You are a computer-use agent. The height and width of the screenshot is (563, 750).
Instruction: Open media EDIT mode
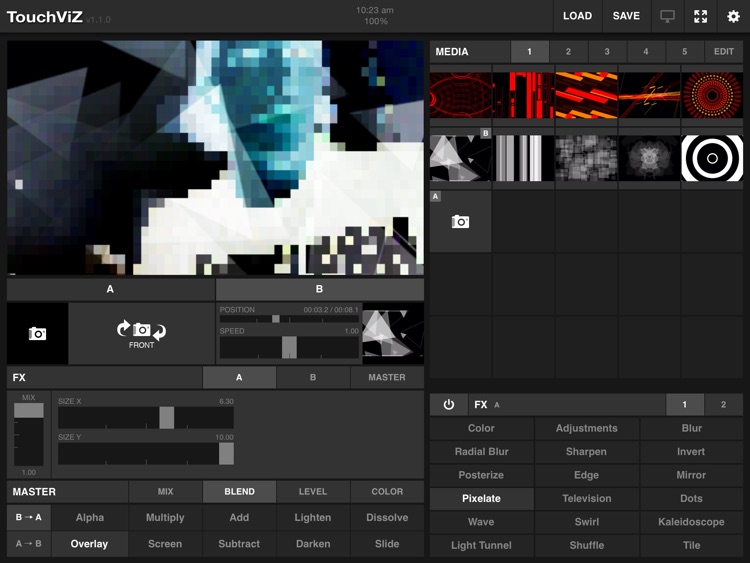[x=724, y=52]
